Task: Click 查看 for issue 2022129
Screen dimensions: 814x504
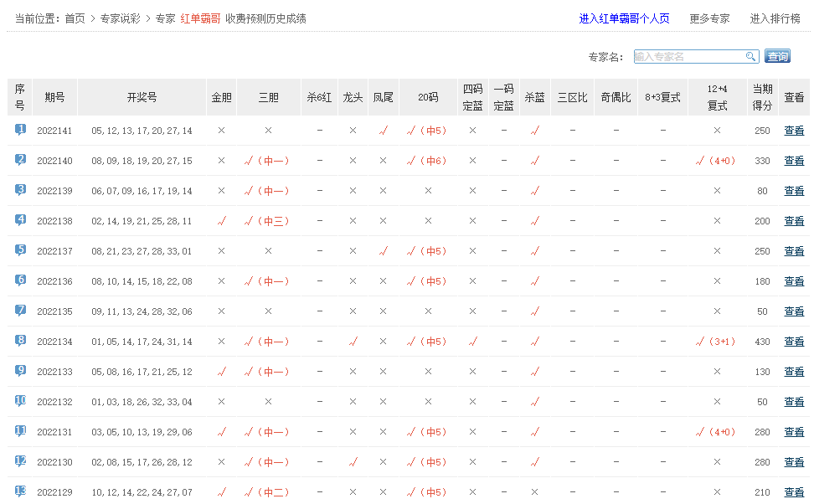Action: (x=794, y=492)
